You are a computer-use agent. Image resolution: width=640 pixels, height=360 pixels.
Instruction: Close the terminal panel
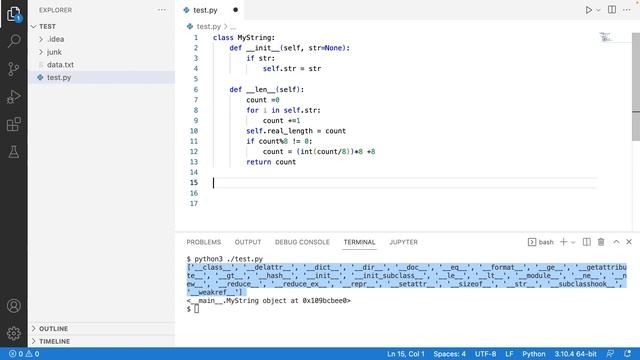click(x=629, y=242)
